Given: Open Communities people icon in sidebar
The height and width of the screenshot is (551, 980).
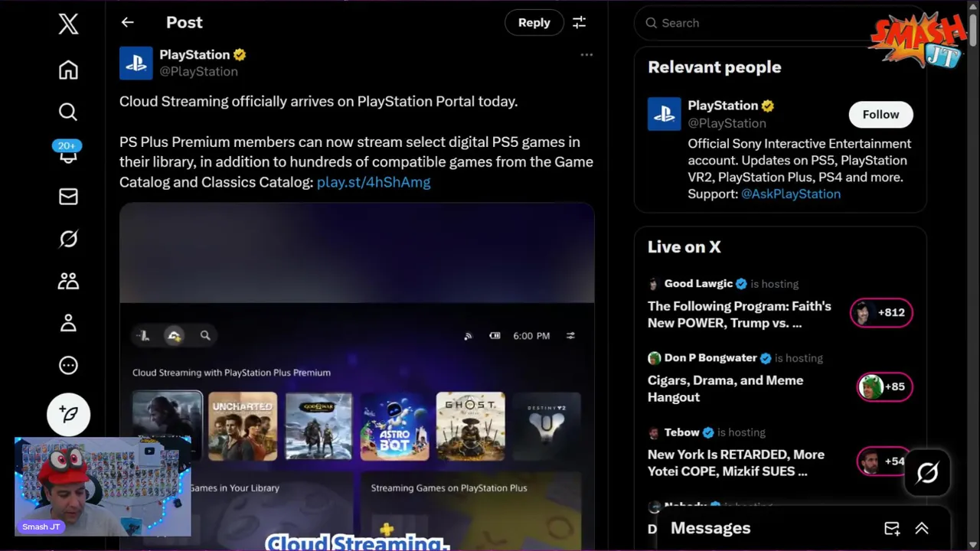Looking at the screenshot, I should (68, 281).
